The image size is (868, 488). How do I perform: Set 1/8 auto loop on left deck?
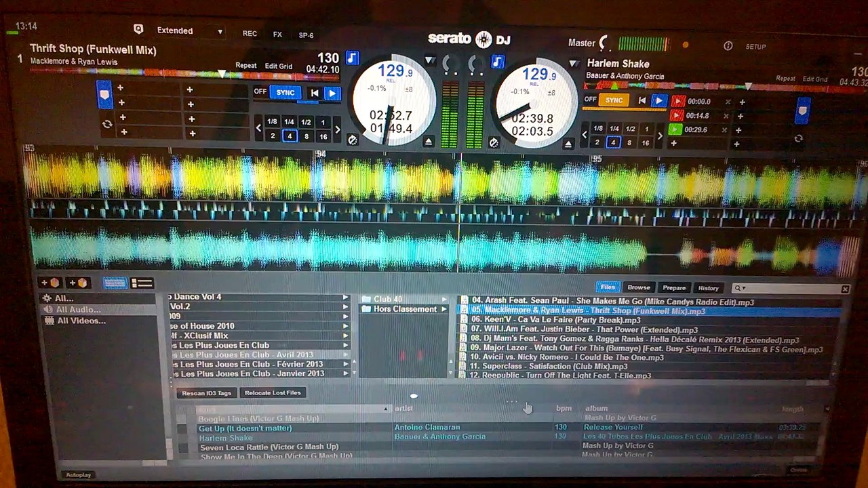click(x=272, y=122)
